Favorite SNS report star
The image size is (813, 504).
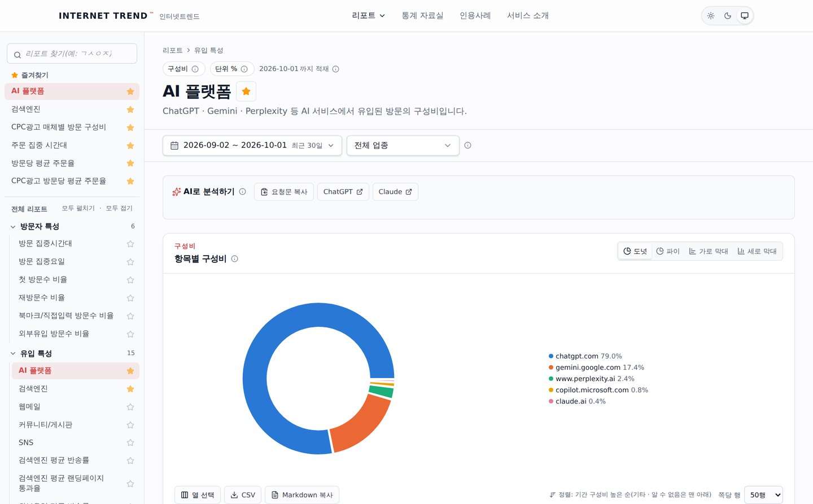point(130,442)
